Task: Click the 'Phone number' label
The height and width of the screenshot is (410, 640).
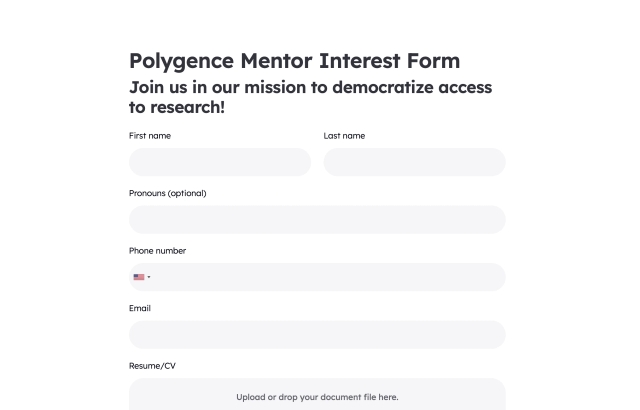Action: (158, 251)
